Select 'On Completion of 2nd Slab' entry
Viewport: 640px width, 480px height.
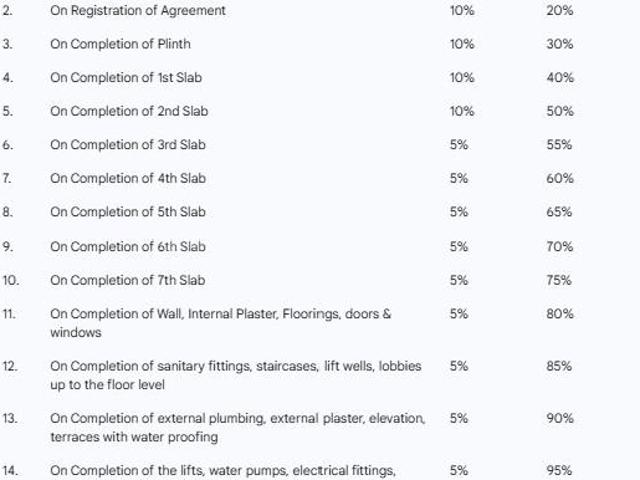pyautogui.click(x=129, y=111)
